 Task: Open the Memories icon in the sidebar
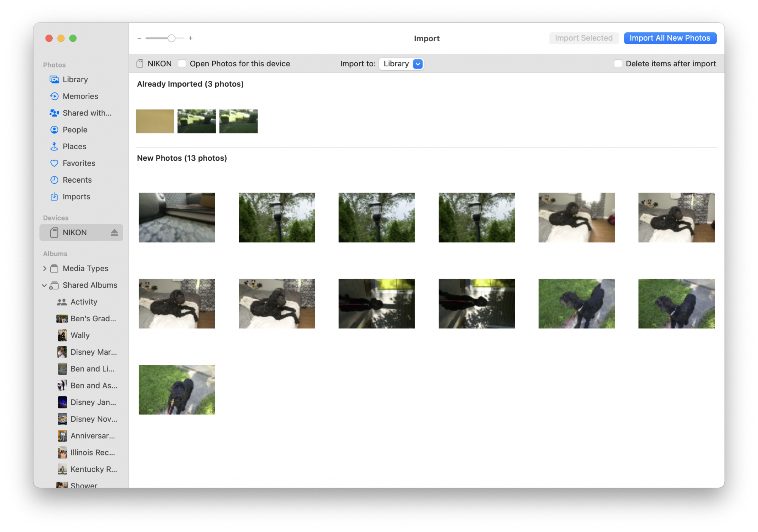point(54,96)
